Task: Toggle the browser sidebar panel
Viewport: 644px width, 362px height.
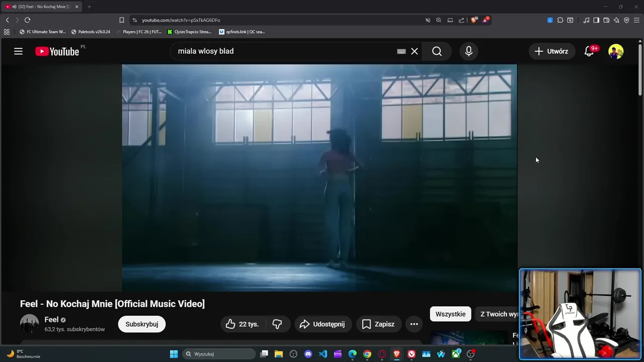Action: tap(596, 20)
